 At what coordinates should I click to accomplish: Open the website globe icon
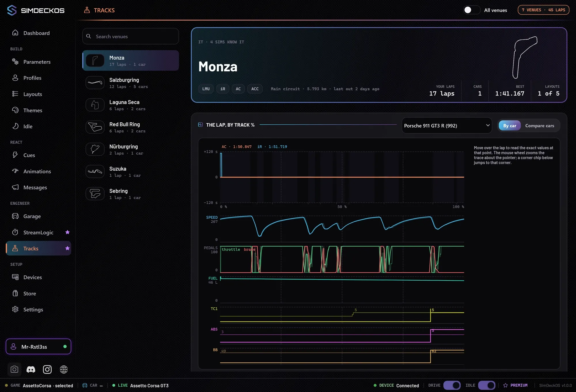[x=64, y=369]
